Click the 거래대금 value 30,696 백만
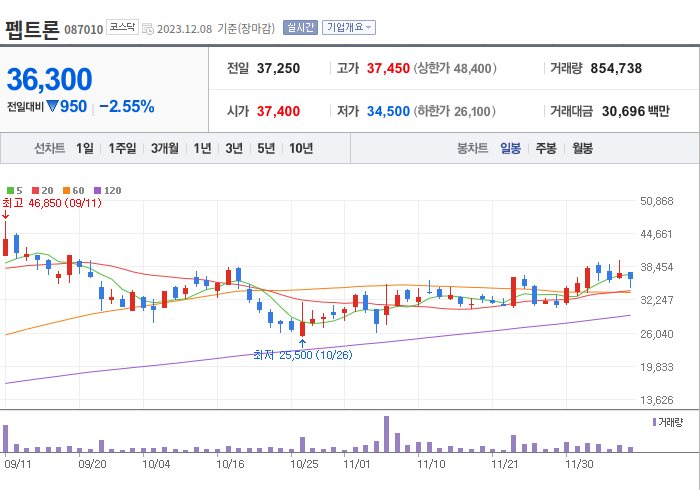 [636, 111]
